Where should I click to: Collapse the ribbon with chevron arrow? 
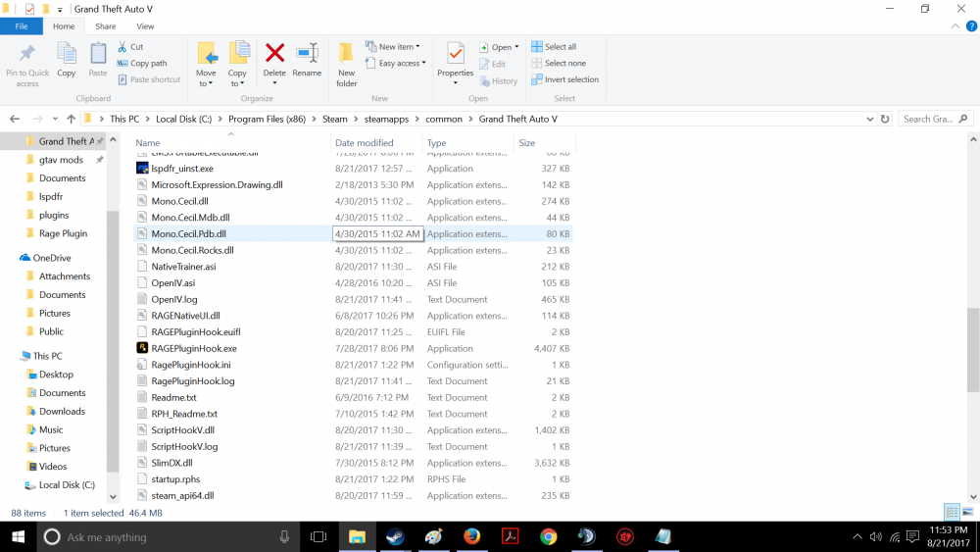pyautogui.click(x=955, y=26)
